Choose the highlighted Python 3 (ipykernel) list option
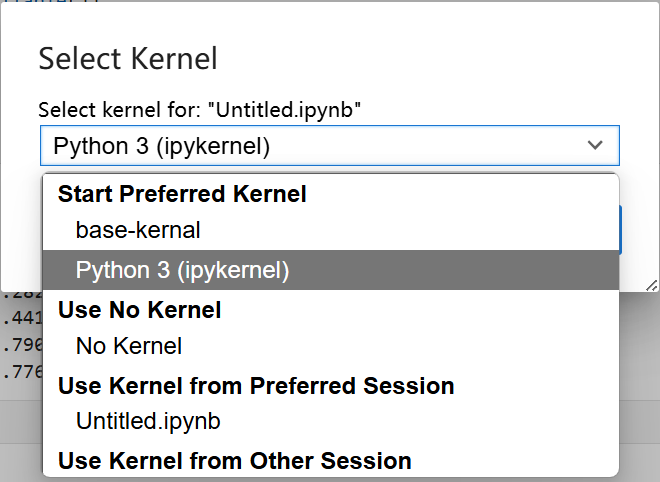The height and width of the screenshot is (482, 660). pos(182,270)
